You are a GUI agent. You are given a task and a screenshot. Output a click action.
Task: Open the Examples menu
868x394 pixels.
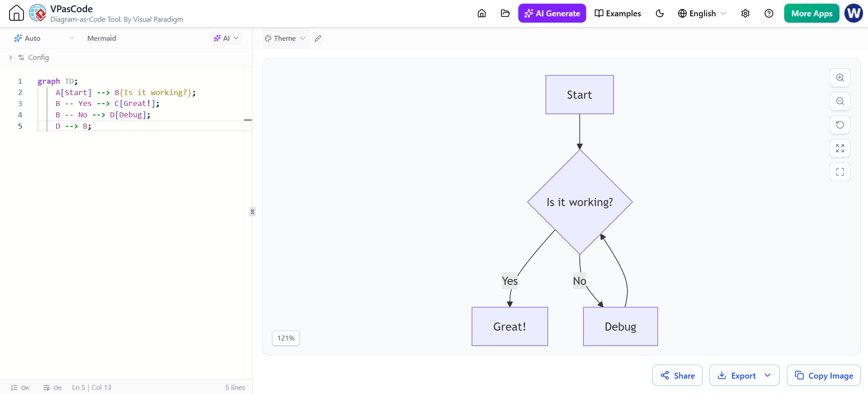(x=618, y=13)
